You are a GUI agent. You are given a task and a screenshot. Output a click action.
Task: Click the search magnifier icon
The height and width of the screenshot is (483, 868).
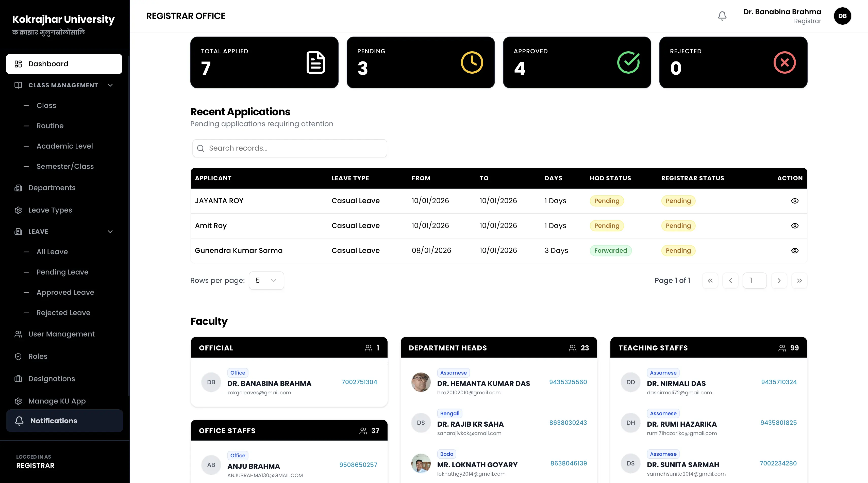click(201, 148)
